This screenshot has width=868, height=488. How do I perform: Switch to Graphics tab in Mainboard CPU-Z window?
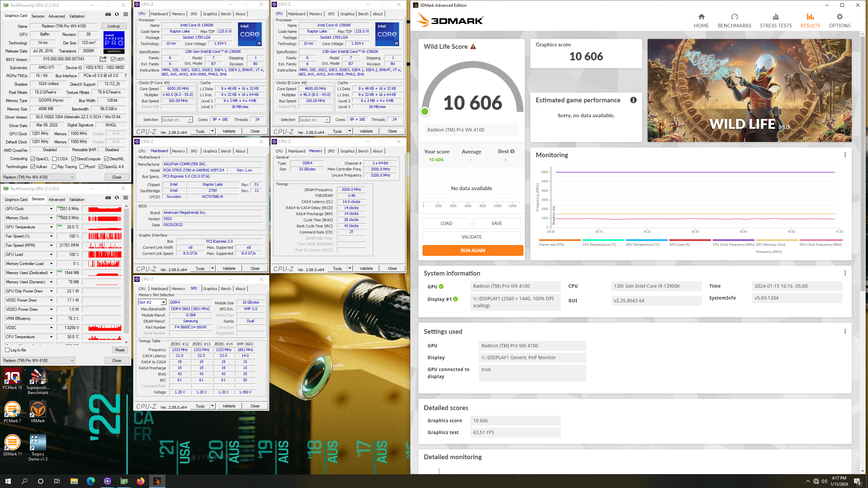tap(210, 151)
